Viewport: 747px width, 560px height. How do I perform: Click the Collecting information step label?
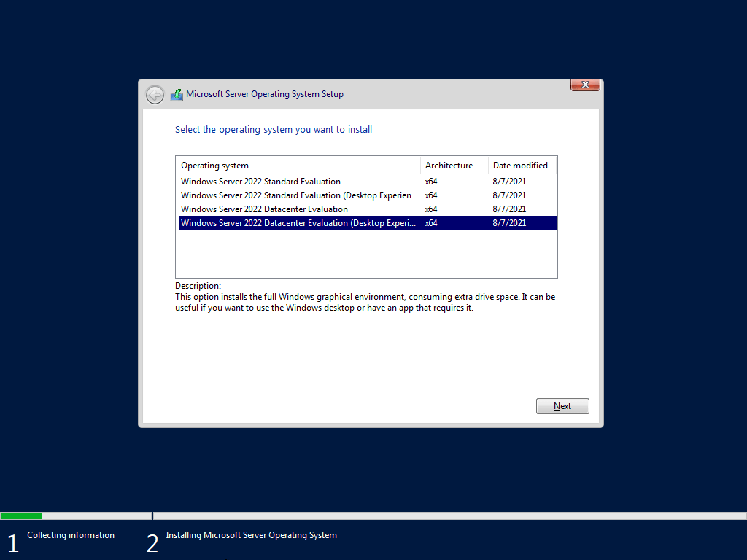coord(71,534)
